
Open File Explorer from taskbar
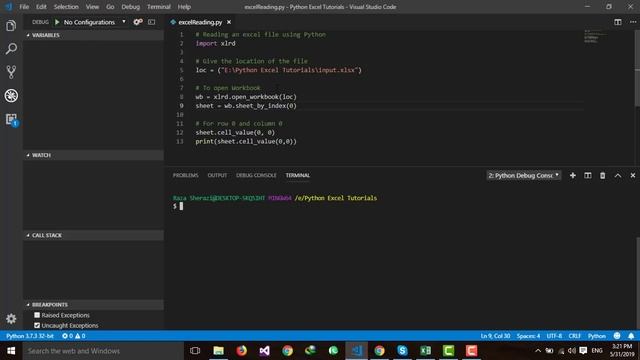point(218,351)
